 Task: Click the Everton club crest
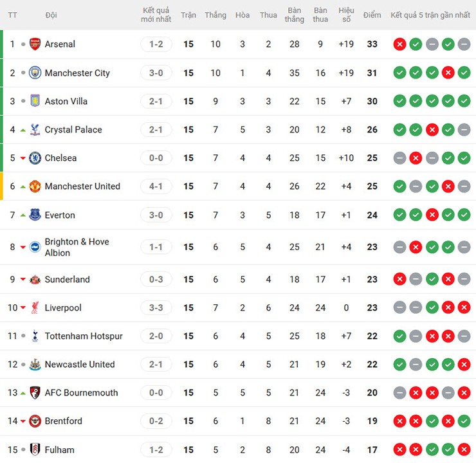pyautogui.click(x=35, y=215)
